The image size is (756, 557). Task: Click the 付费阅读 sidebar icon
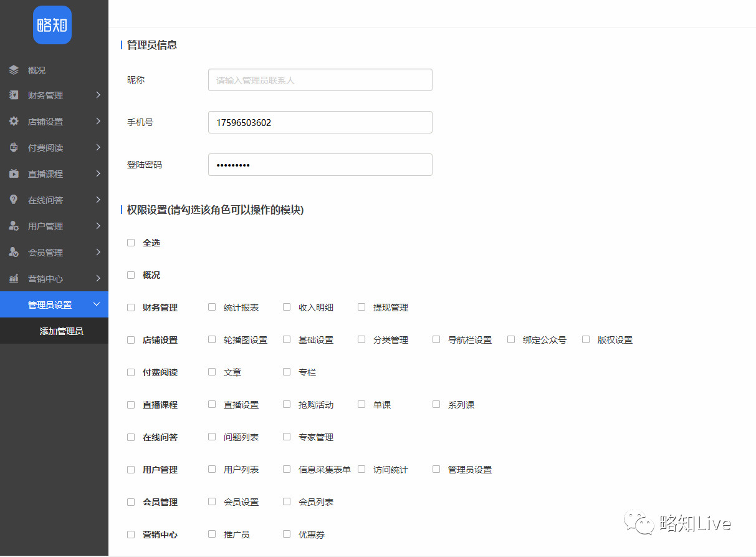[x=14, y=147]
